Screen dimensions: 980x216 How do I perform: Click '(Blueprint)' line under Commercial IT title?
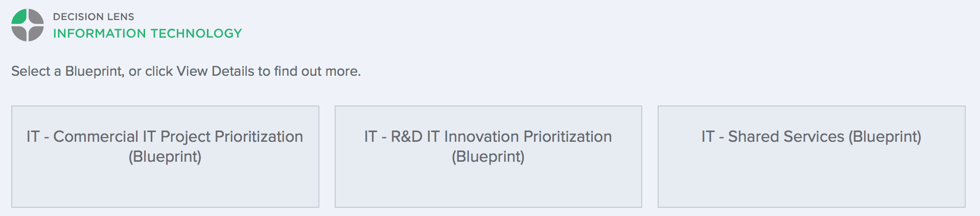coord(165,156)
